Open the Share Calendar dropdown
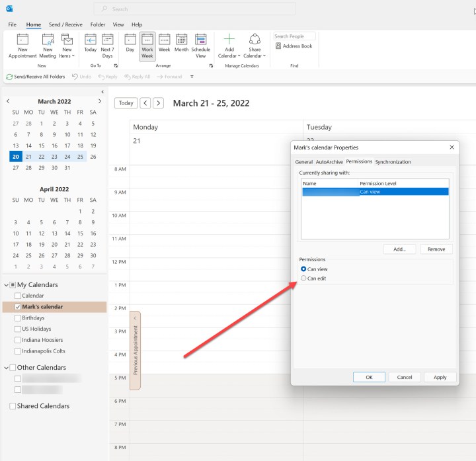Image resolution: width=476 pixels, height=461 pixels. click(255, 46)
